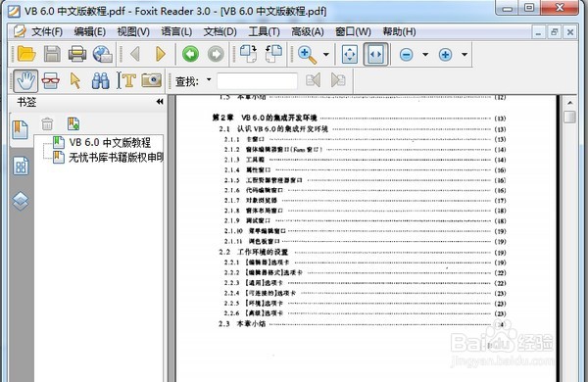Go to the next page arrow
Image resolution: width=588 pixels, height=382 pixels.
pos(161,54)
